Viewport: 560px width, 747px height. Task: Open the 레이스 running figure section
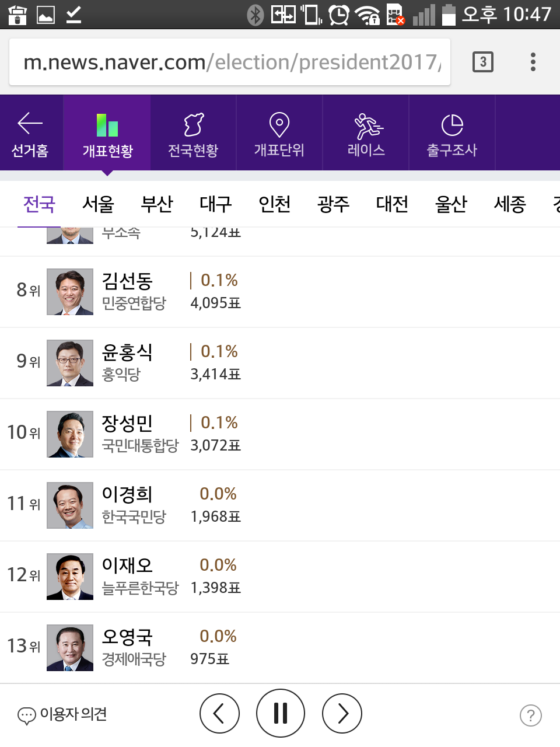point(366,134)
